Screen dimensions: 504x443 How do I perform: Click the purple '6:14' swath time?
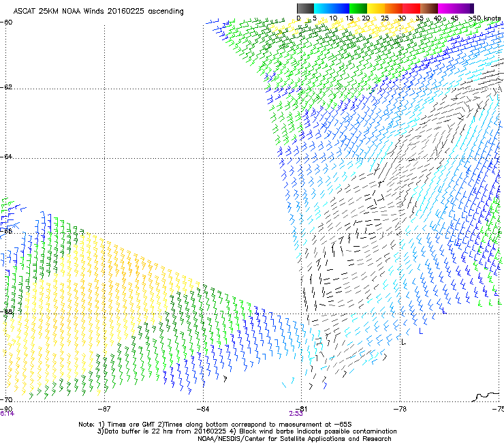[x=7, y=414]
